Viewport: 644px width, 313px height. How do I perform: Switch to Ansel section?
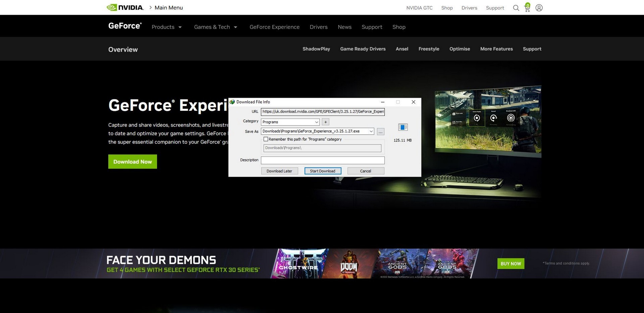click(402, 49)
